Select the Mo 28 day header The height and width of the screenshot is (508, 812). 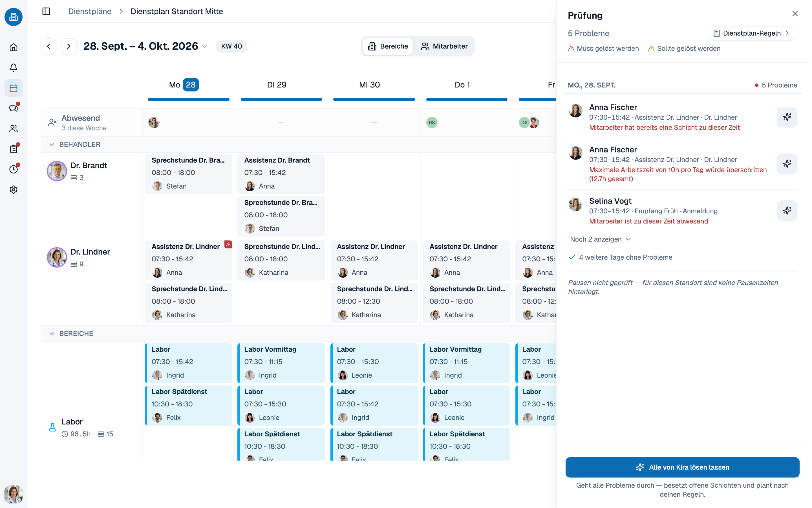[184, 85]
